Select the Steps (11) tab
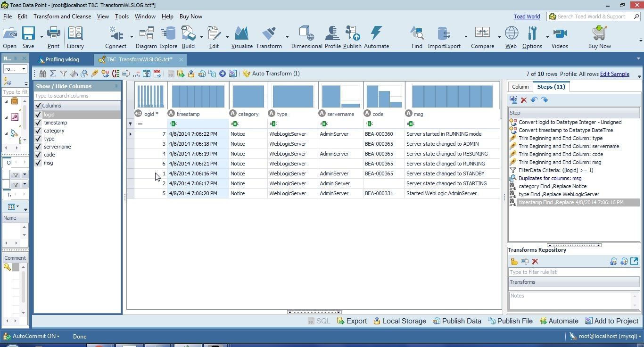 pyautogui.click(x=551, y=87)
